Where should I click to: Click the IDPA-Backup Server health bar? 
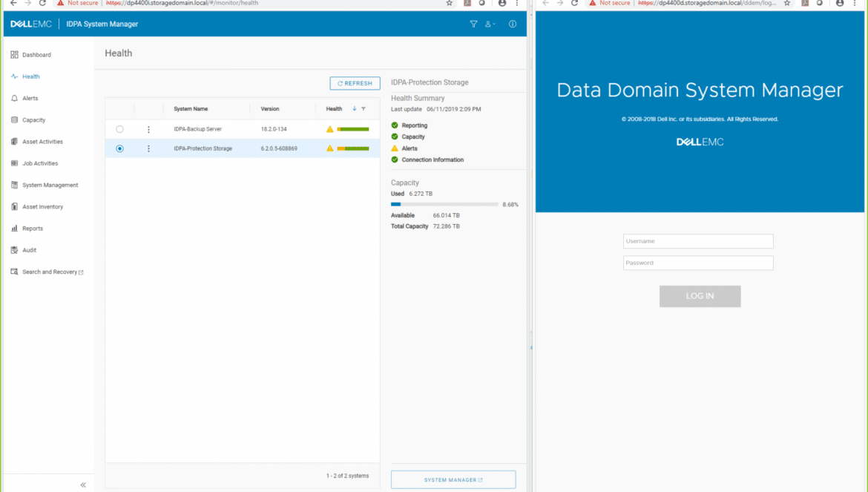pyautogui.click(x=353, y=129)
